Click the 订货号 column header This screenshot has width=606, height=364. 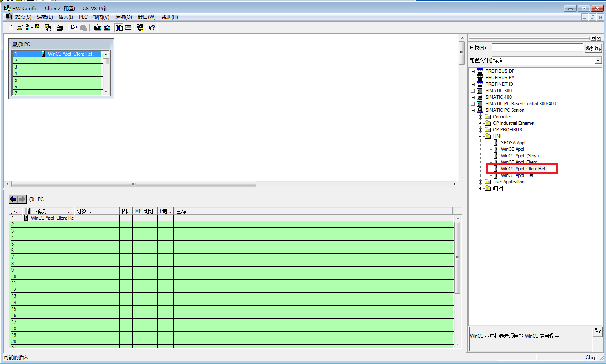click(97, 211)
